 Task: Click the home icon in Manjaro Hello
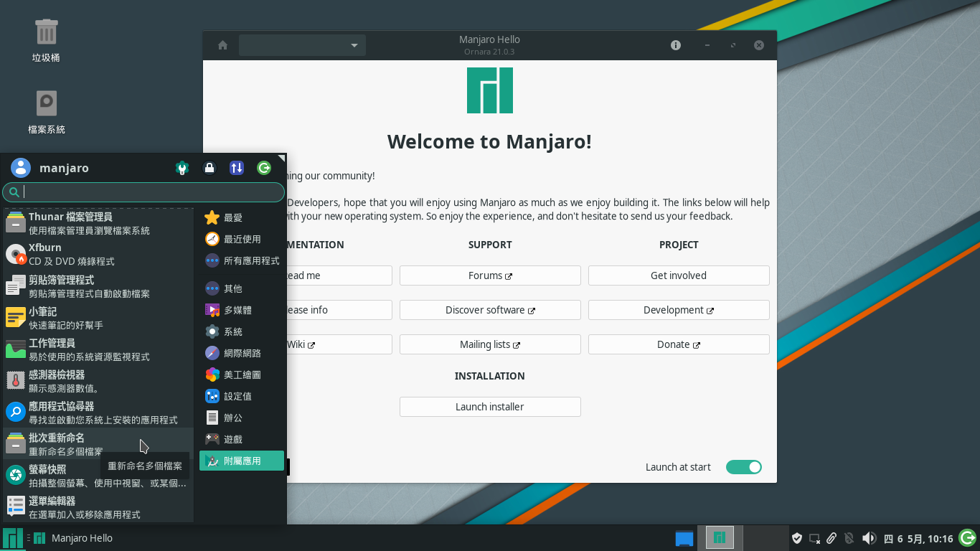click(222, 45)
